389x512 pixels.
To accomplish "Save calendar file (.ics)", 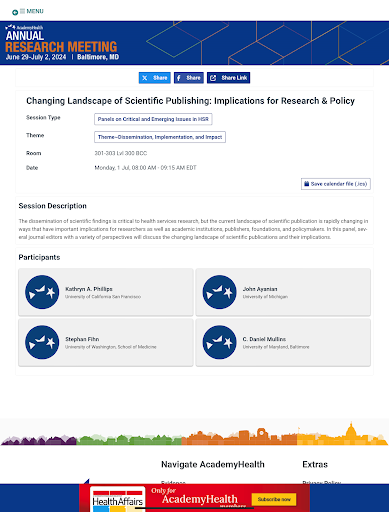I will (x=336, y=184).
